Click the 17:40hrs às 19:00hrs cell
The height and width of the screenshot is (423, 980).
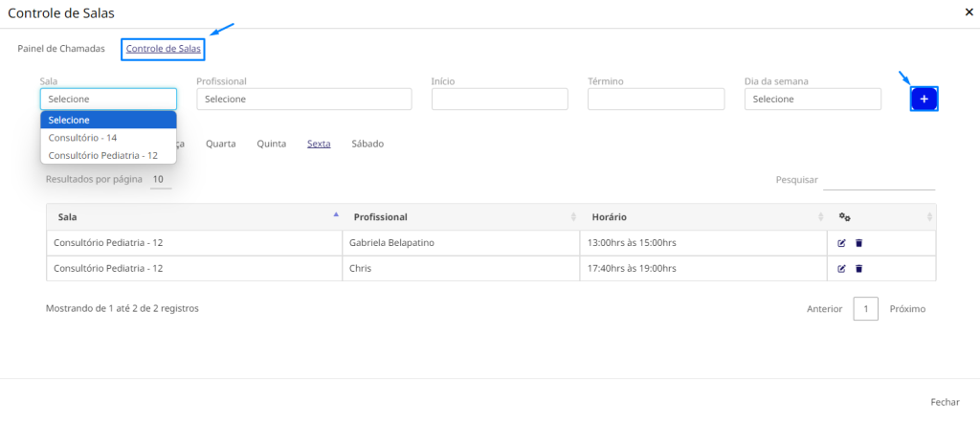tap(703, 269)
